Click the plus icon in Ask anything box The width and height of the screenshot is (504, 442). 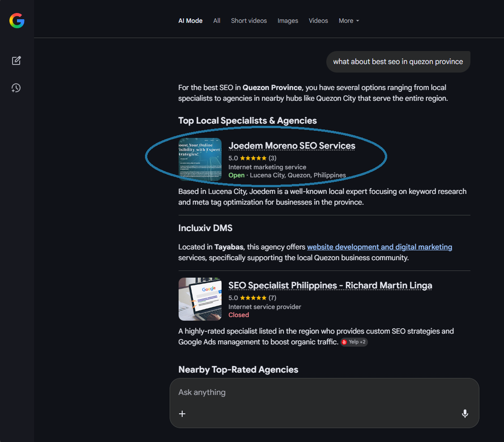(182, 414)
